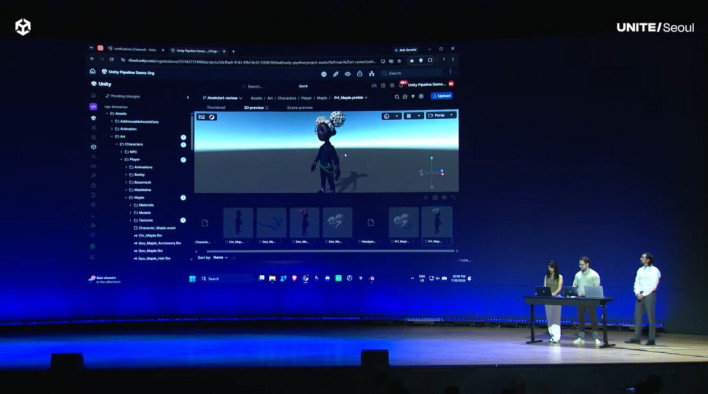Expand the AddressableAssetsData folder

[x=112, y=121]
